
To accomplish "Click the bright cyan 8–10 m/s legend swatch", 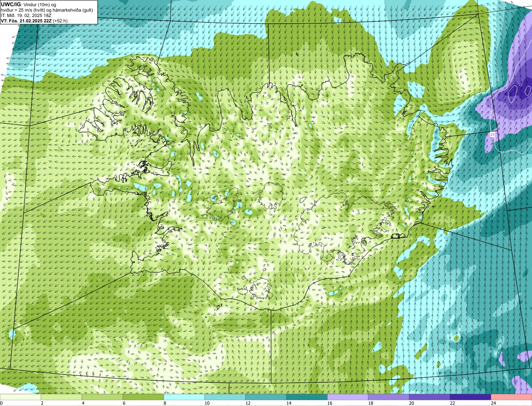I will point(185,397).
